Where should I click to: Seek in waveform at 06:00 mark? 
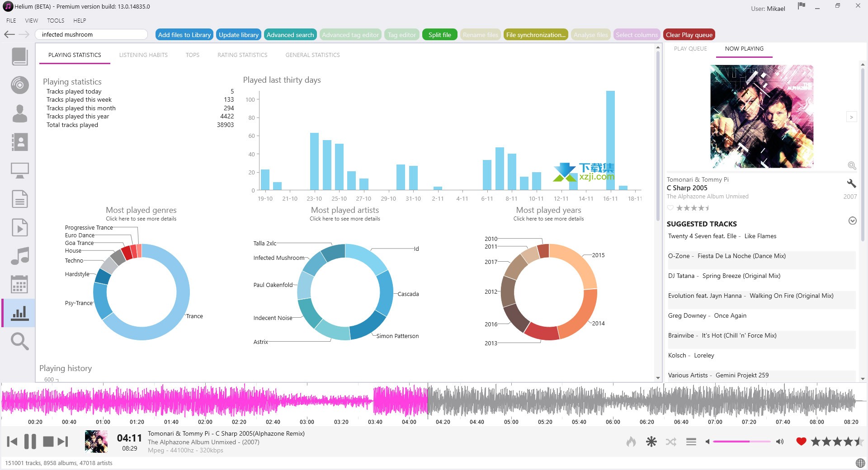pos(613,401)
